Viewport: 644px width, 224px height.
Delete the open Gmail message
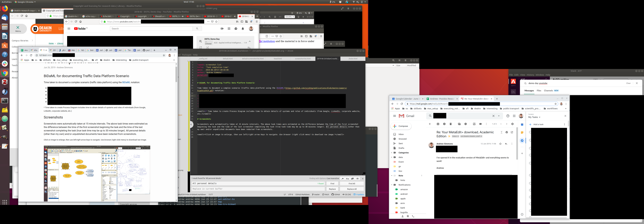pos(451,124)
